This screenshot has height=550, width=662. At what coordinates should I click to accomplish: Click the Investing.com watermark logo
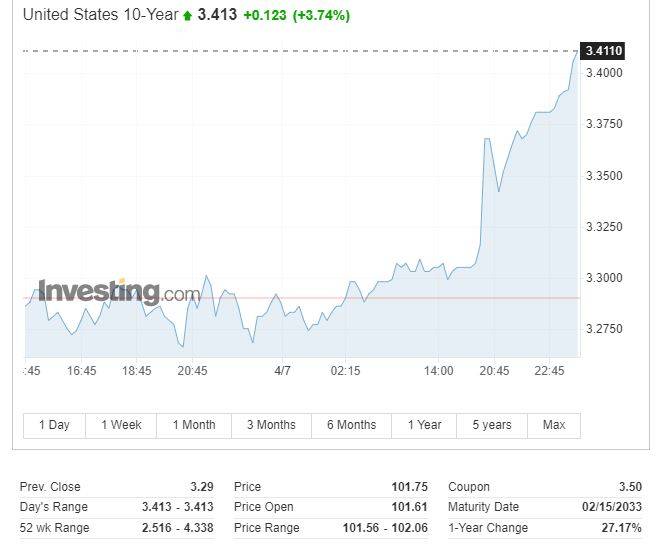click(x=119, y=292)
